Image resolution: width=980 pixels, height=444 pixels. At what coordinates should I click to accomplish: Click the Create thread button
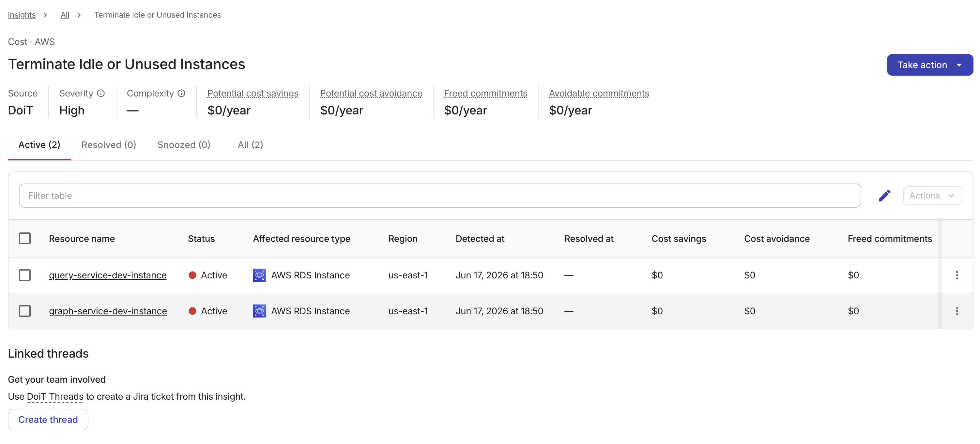click(x=48, y=419)
